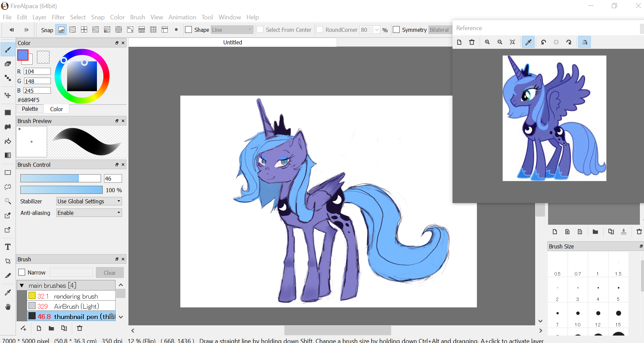The height and width of the screenshot is (343, 644).
Task: Undock the Color panel
Action: coord(117,43)
